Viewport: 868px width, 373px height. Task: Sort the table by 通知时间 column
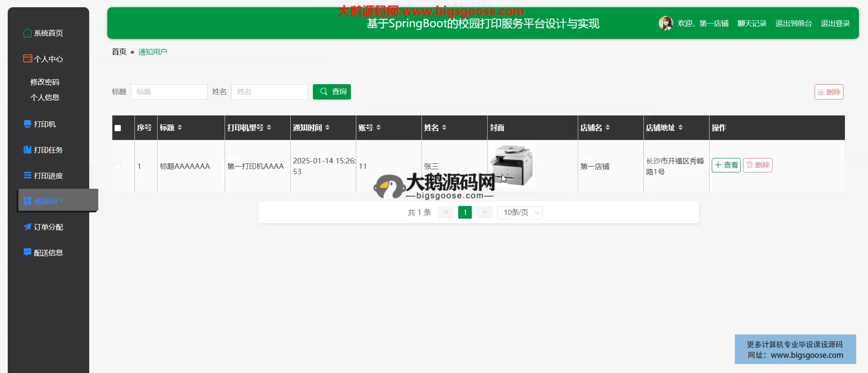pos(327,128)
